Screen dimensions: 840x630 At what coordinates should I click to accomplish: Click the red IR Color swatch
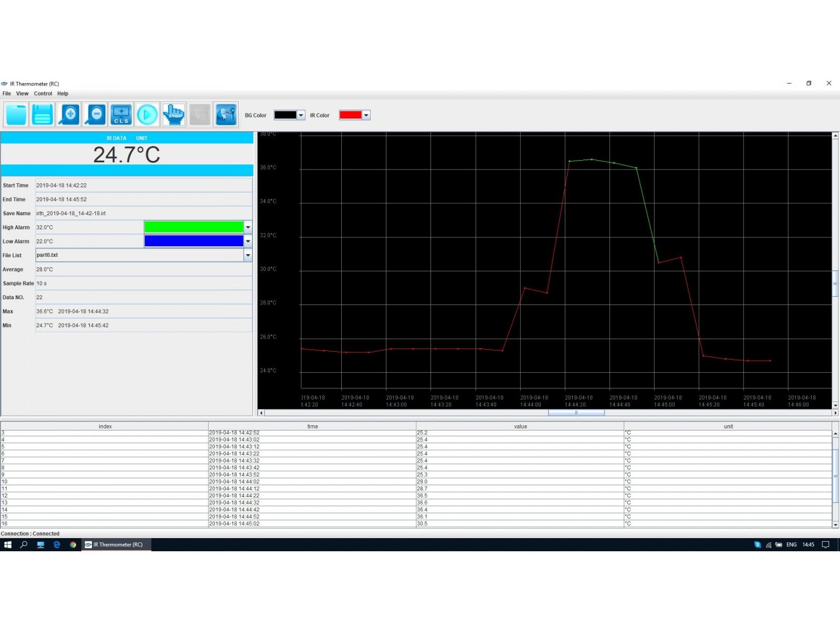click(351, 115)
